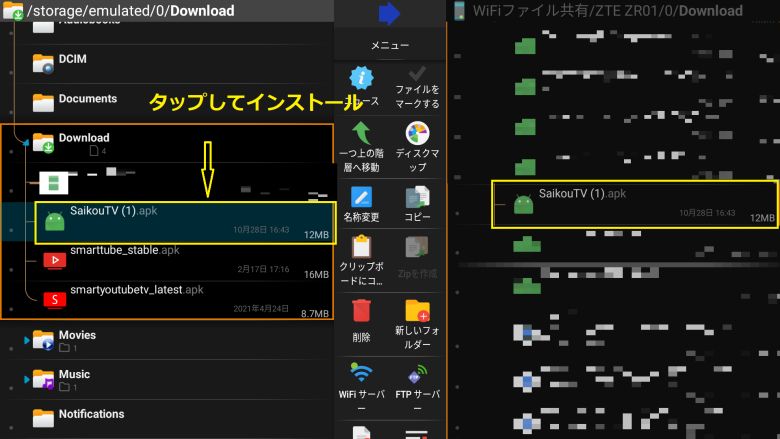This screenshot has height=439, width=780.
Task: Expand the Movies folder arrow
Action: click(x=26, y=341)
